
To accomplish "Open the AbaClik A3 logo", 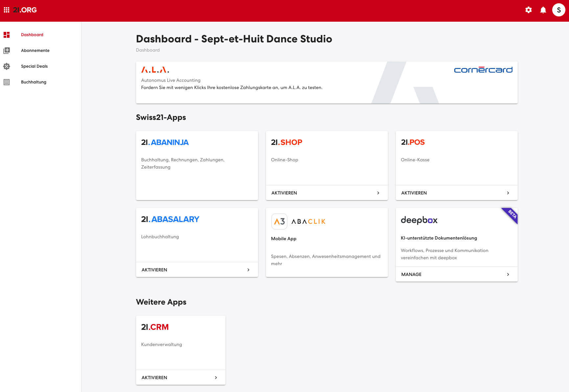I will click(279, 221).
